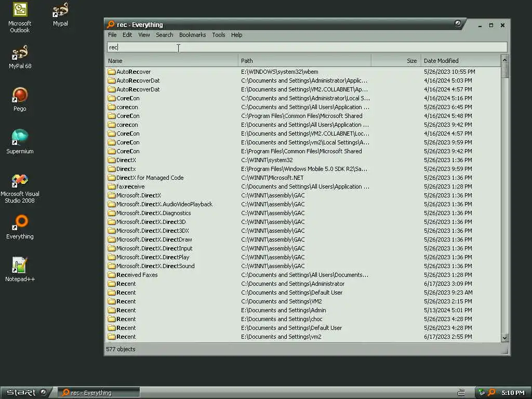Select the AutoRecoverDat row in C:\ Administrator

[x=303, y=81]
